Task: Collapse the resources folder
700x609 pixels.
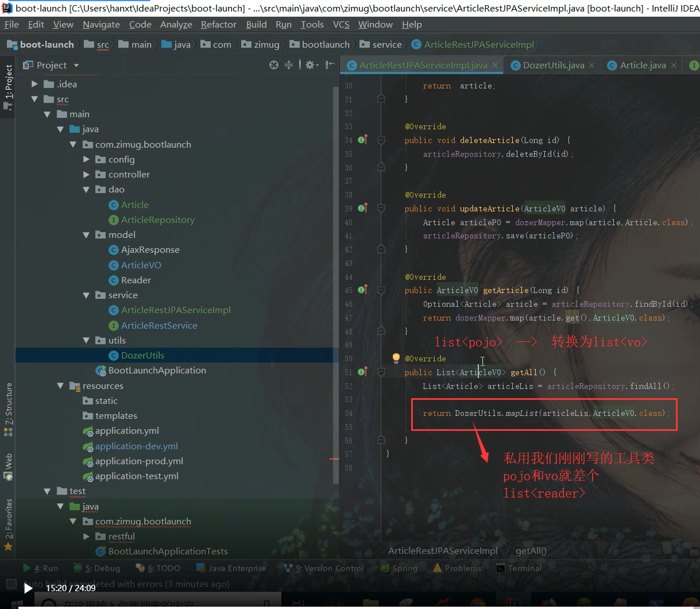Action: tap(60, 386)
